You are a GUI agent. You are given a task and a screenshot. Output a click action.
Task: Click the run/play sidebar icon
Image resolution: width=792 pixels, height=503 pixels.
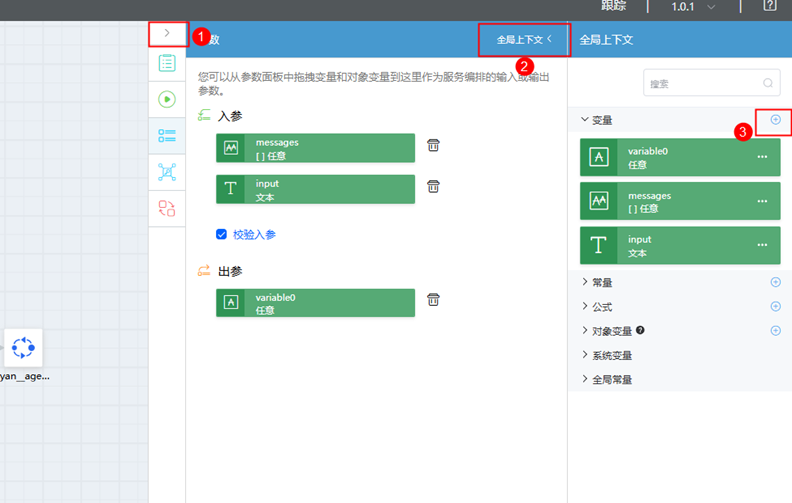pos(167,99)
